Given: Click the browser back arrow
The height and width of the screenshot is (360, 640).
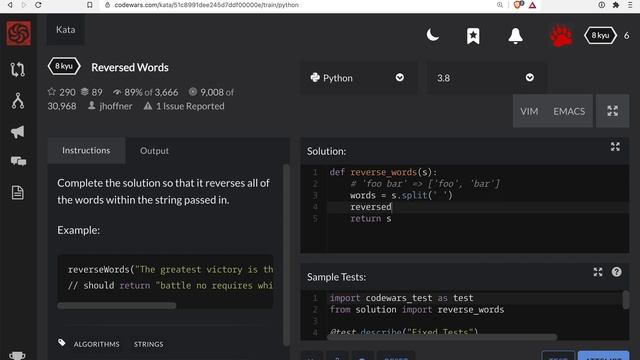Looking at the screenshot, I should 10,5.
